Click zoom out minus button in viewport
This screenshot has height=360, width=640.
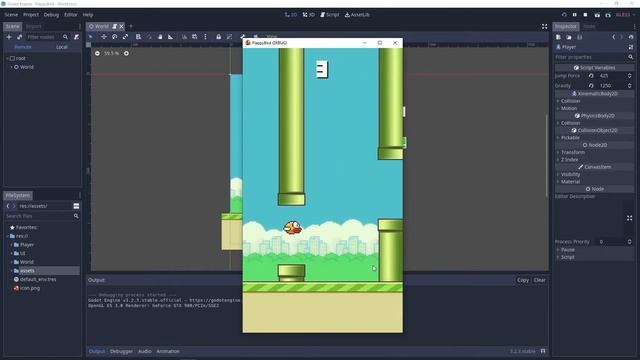point(97,53)
